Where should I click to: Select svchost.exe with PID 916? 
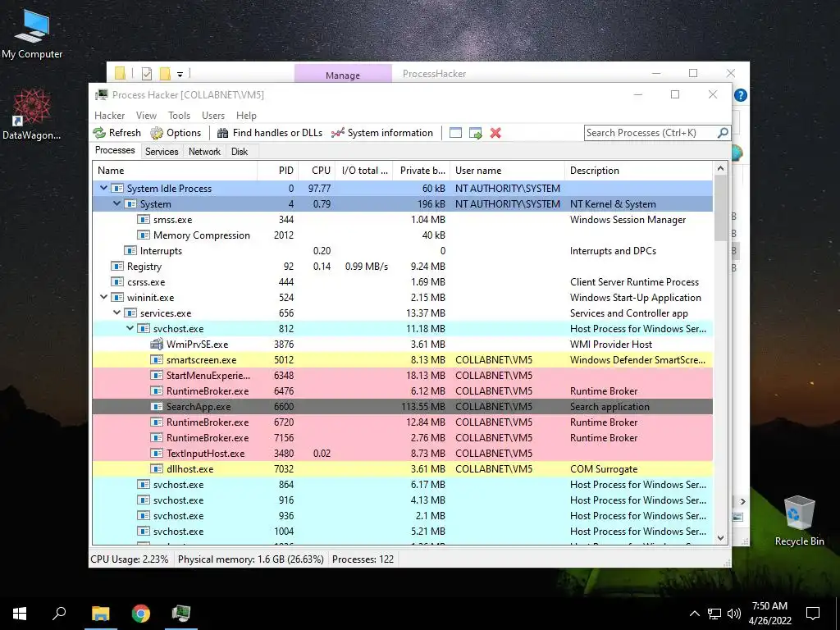click(x=402, y=500)
